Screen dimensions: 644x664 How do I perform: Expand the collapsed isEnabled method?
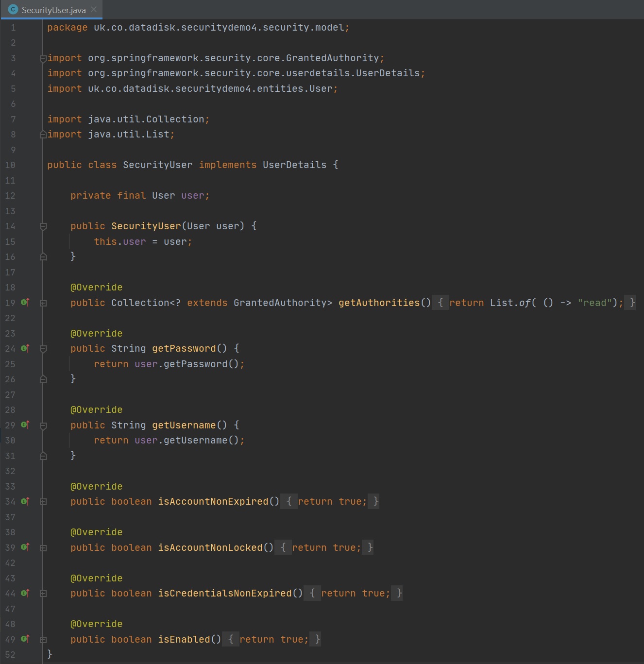[43, 640]
